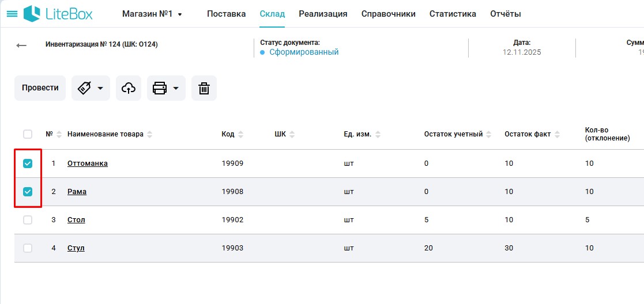Sort by № column arrows

[x=59, y=134]
